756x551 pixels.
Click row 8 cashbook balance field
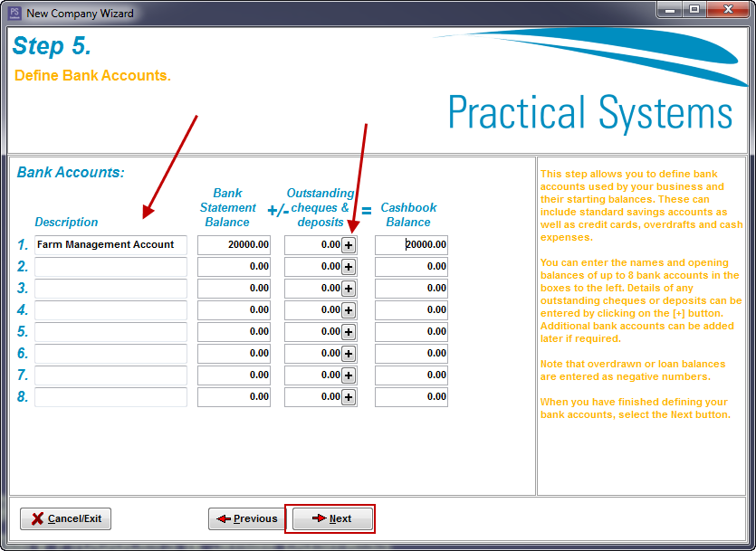411,397
